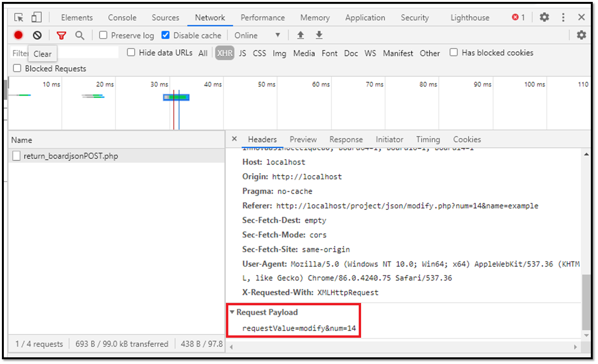Import HAR file with upload arrow
Viewport: 598px width, 364px height.
(x=300, y=35)
